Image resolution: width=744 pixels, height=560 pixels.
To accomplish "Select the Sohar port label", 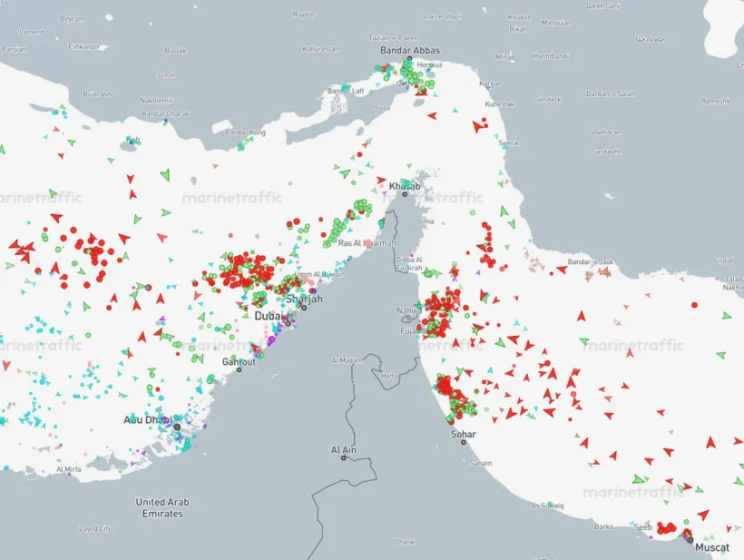I will [464, 434].
